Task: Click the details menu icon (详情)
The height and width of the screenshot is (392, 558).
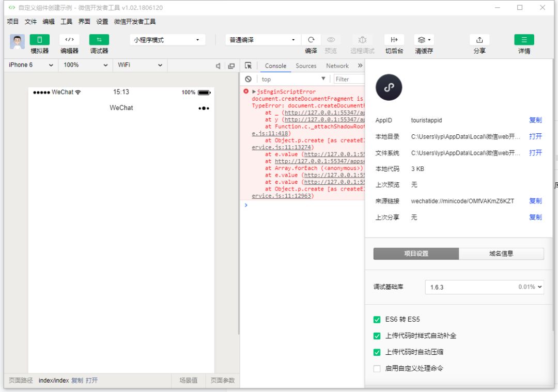Action: coord(524,39)
